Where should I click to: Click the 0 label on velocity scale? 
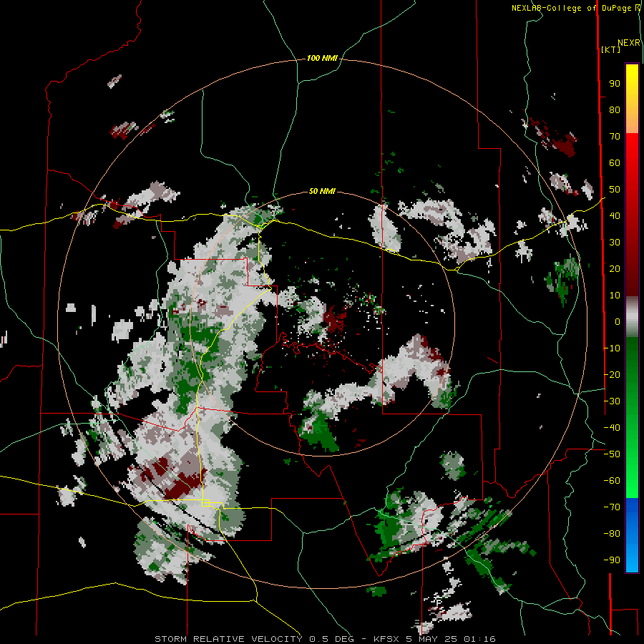[618, 321]
